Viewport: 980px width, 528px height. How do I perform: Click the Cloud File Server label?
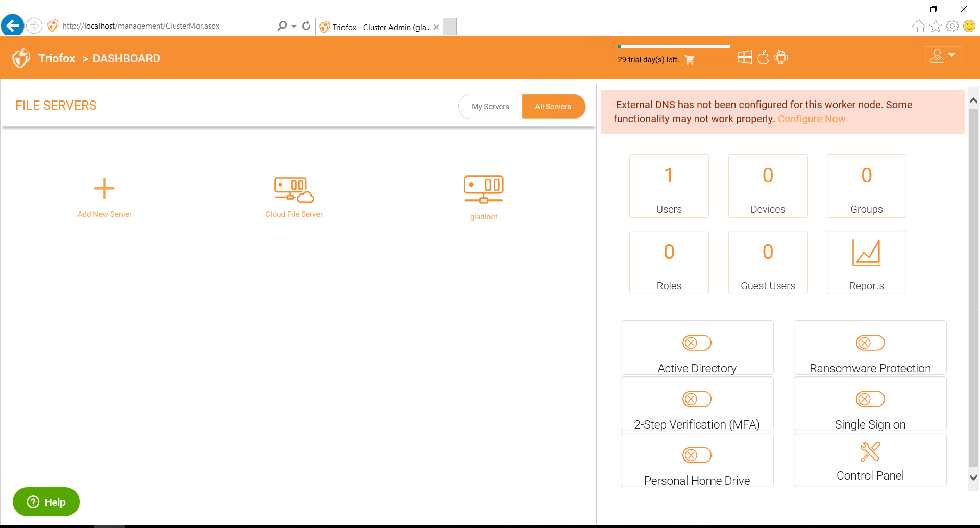coord(294,214)
